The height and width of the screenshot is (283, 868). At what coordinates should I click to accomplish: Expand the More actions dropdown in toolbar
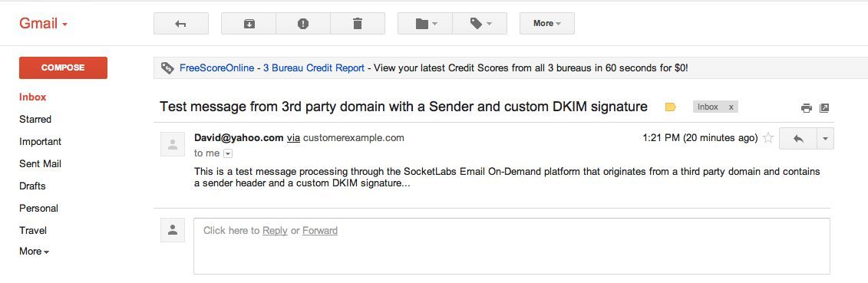[x=547, y=24]
